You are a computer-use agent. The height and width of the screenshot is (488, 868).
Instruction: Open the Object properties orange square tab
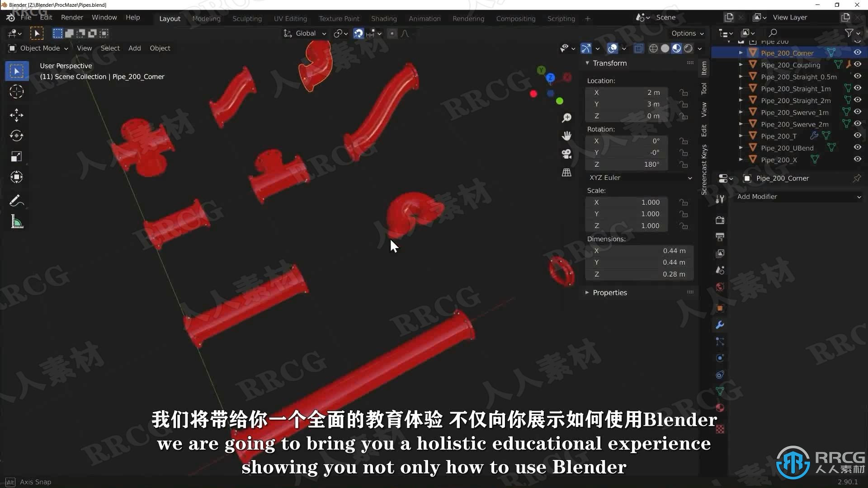[720, 308]
